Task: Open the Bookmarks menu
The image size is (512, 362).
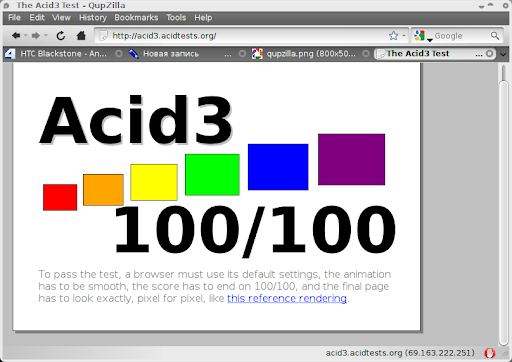Action: point(136,18)
